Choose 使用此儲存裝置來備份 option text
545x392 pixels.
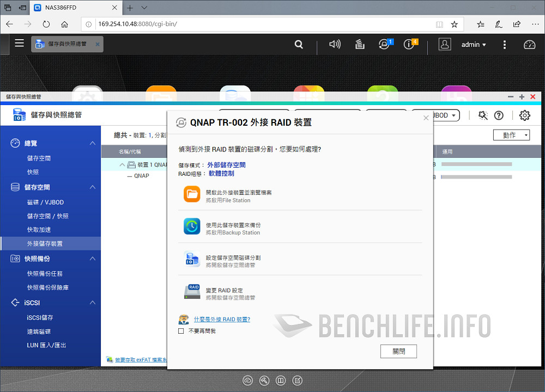pyautogui.click(x=233, y=225)
